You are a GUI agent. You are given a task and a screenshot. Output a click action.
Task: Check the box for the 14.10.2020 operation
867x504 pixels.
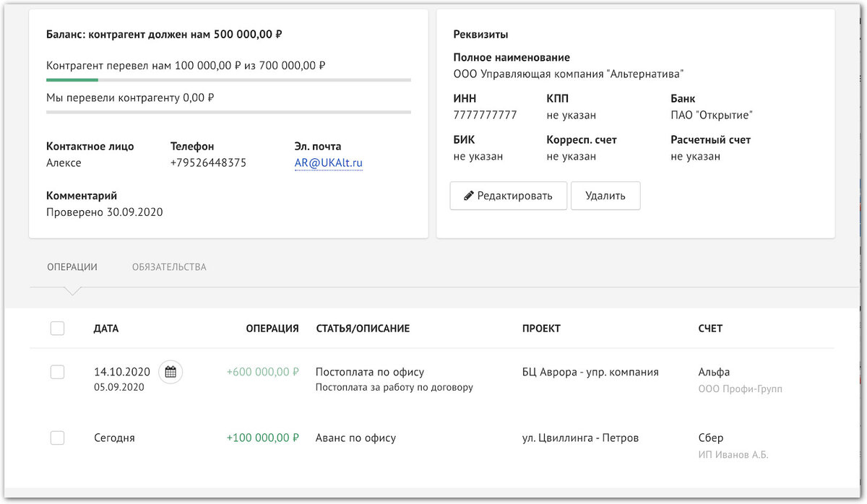[58, 373]
